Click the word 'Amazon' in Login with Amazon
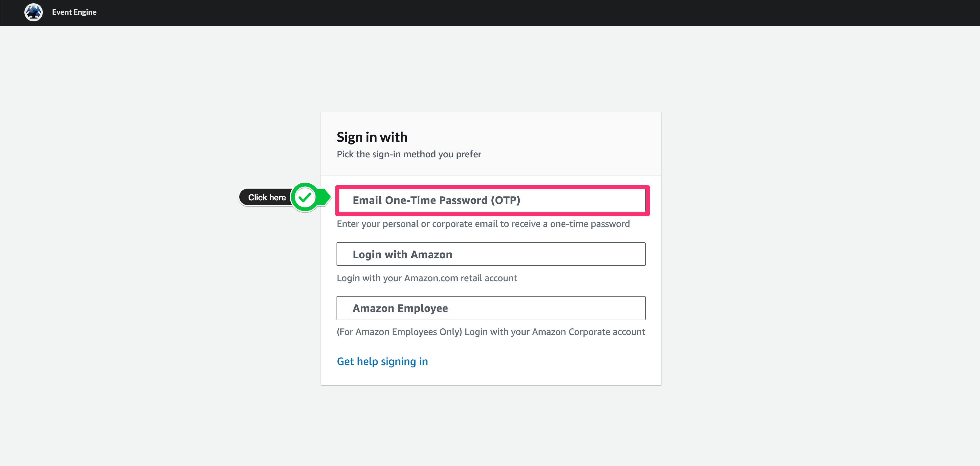 pyautogui.click(x=431, y=254)
